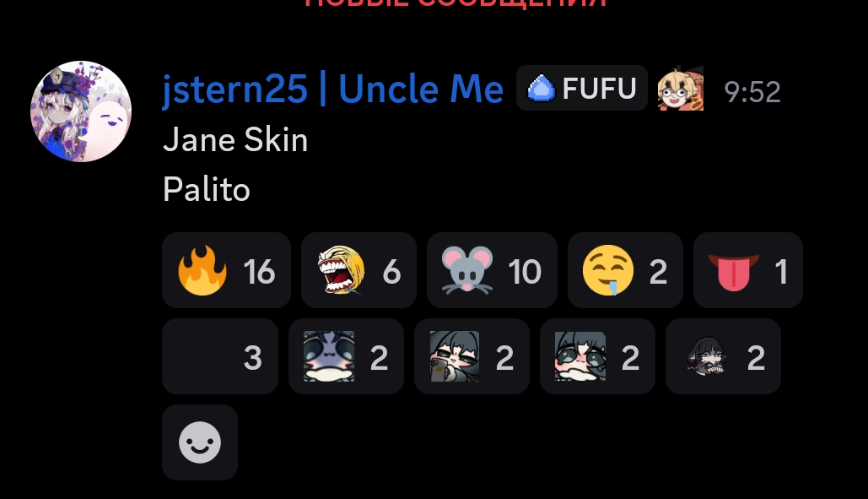Click the jstern25 | Uncle Me username
Screen dimensions: 868x499
(332, 89)
